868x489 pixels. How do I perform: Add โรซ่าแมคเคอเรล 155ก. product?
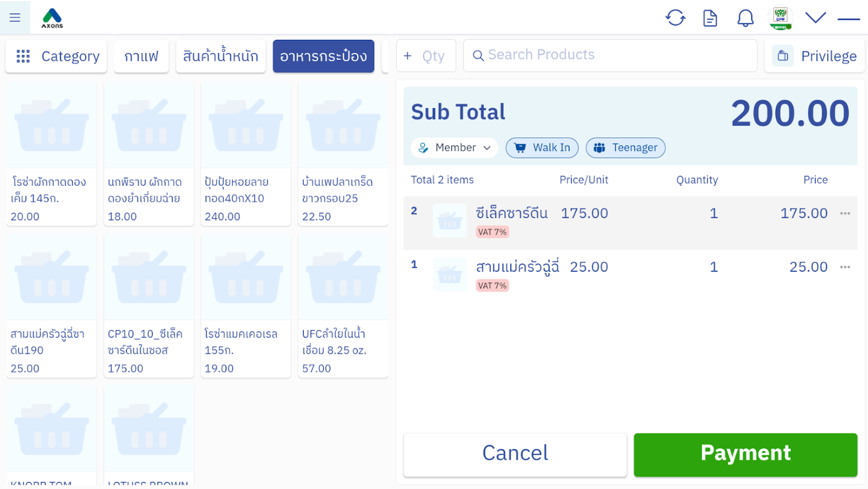coord(246,306)
